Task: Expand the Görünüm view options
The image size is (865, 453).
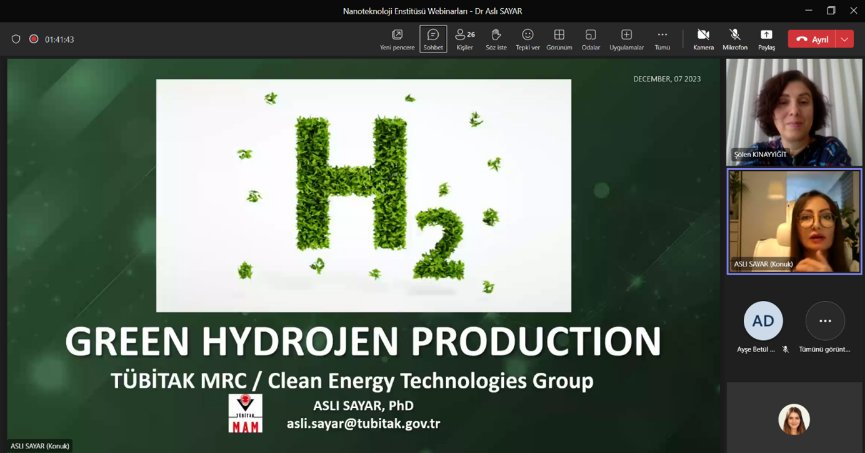Action: coord(559,38)
